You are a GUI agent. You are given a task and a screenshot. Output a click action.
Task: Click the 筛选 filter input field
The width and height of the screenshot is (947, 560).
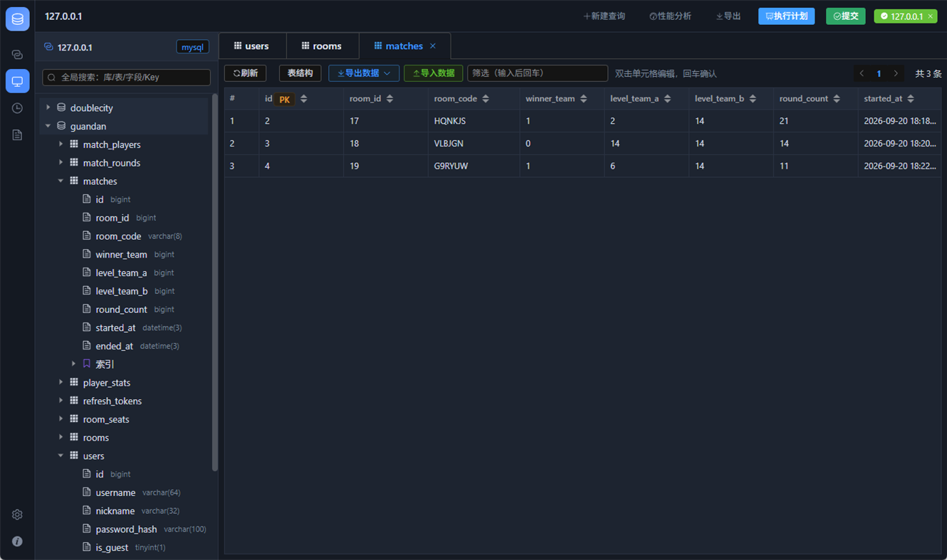tap(538, 73)
